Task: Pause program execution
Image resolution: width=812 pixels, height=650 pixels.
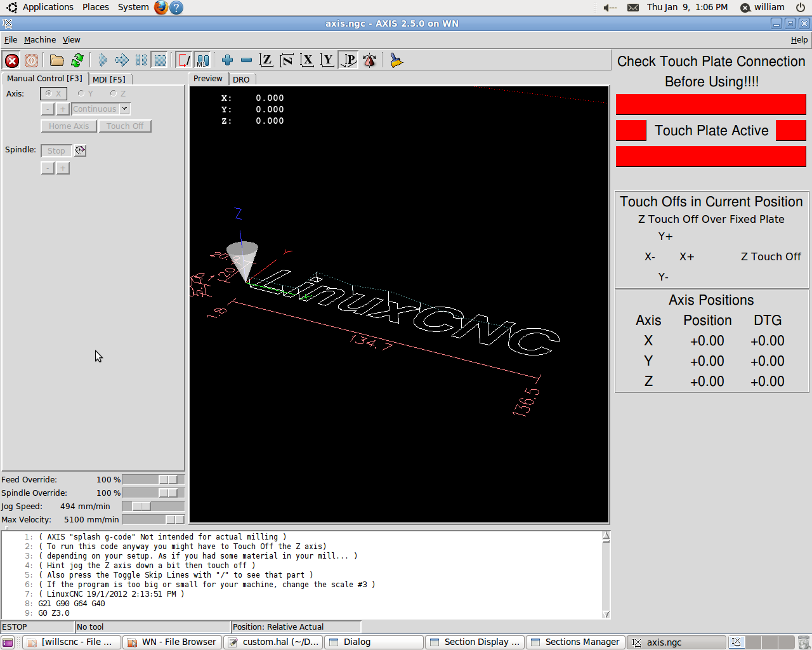Action: (141, 60)
